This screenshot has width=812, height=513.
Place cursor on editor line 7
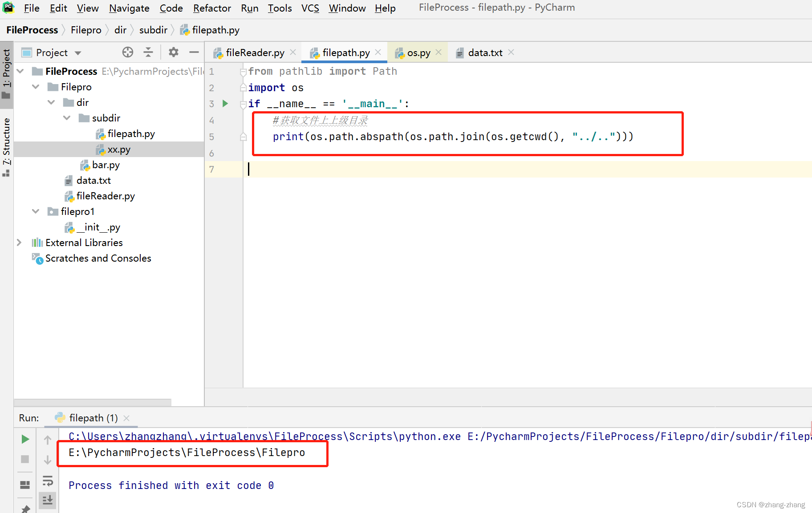[x=528, y=169]
